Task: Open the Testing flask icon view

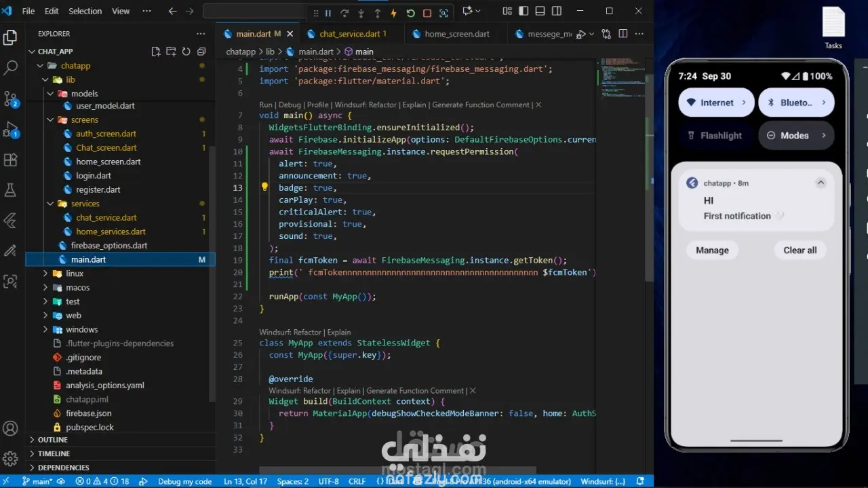Action: [10, 190]
